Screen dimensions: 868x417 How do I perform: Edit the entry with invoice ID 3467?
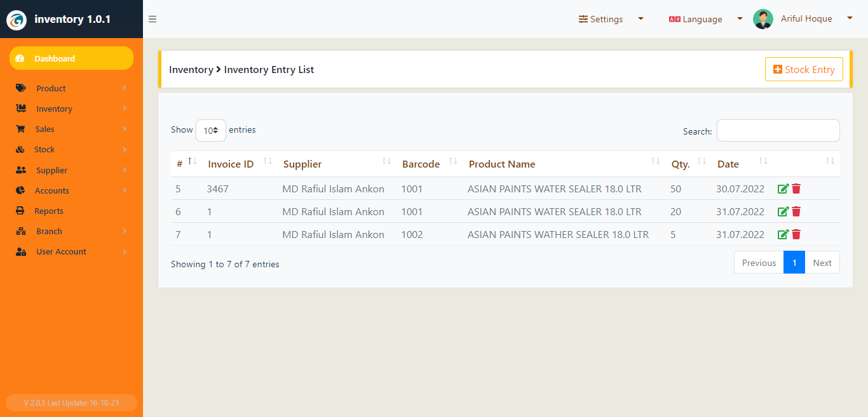(x=783, y=189)
